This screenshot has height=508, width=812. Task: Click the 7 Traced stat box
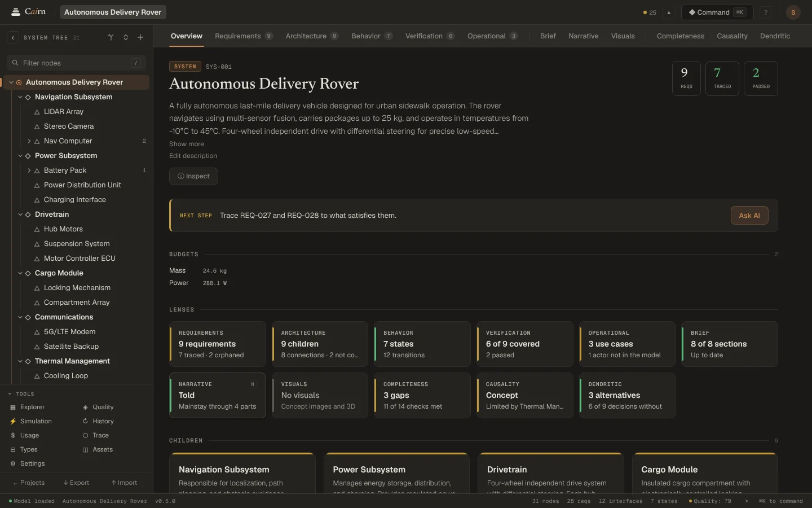coord(722,78)
